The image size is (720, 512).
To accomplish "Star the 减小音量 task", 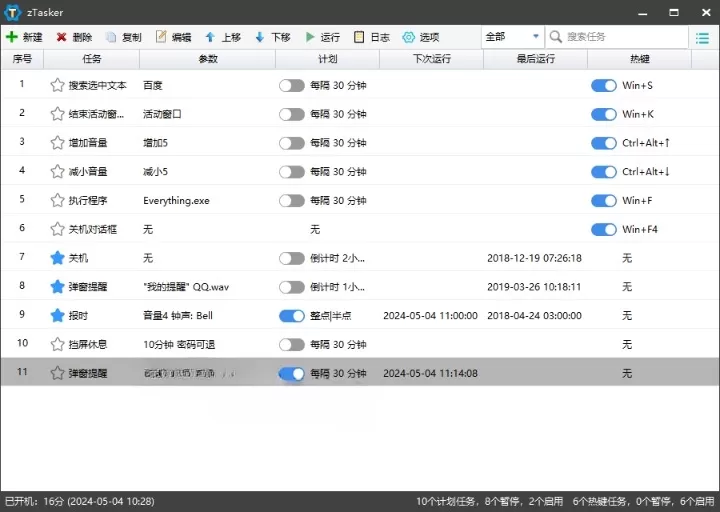I will [x=57, y=172].
